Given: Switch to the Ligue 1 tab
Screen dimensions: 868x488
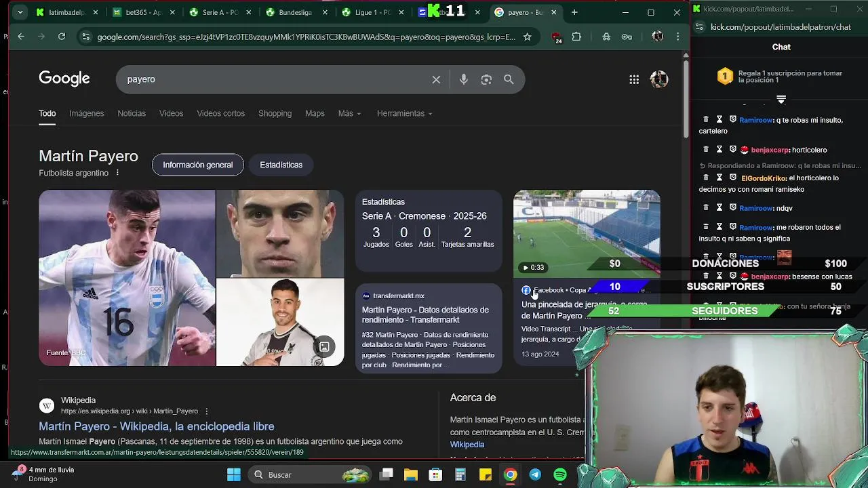Looking at the screenshot, I should tap(368, 12).
